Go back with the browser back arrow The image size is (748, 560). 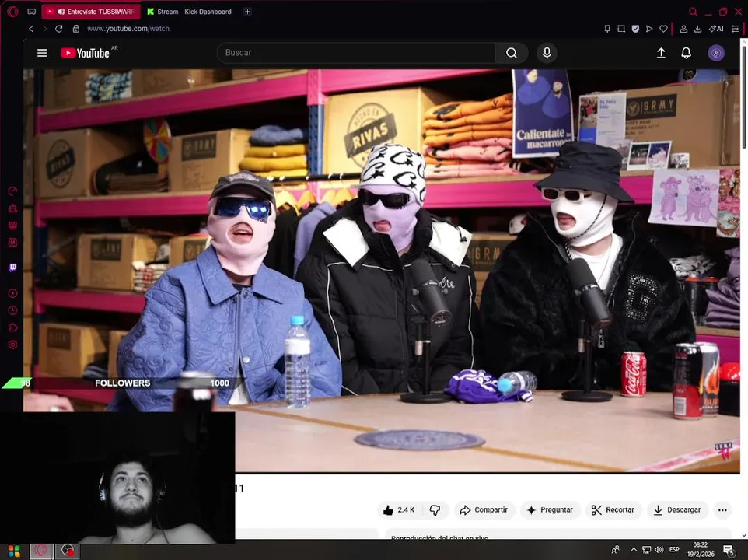click(31, 29)
